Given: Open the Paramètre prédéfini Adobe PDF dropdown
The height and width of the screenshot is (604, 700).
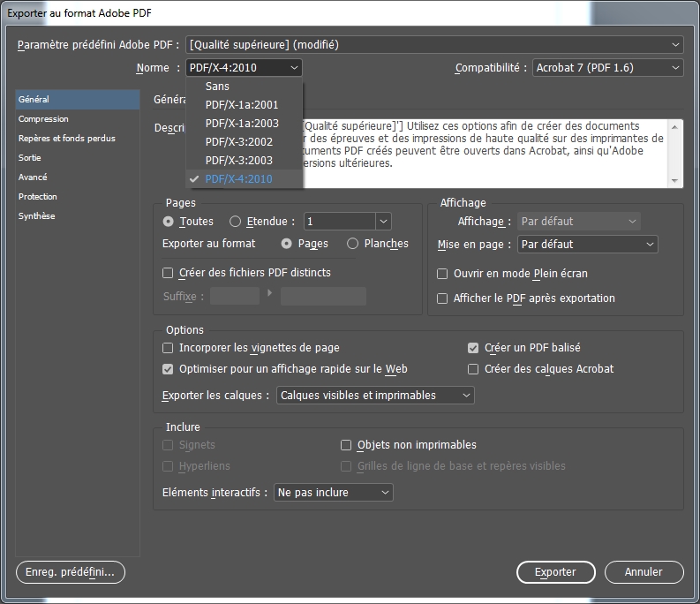Looking at the screenshot, I should coord(434,45).
